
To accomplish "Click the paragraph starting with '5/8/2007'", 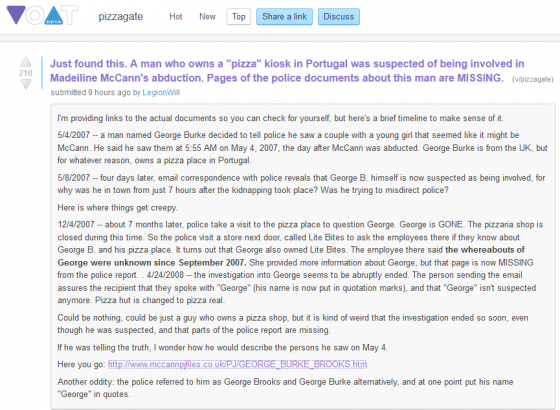I will (301, 184).
